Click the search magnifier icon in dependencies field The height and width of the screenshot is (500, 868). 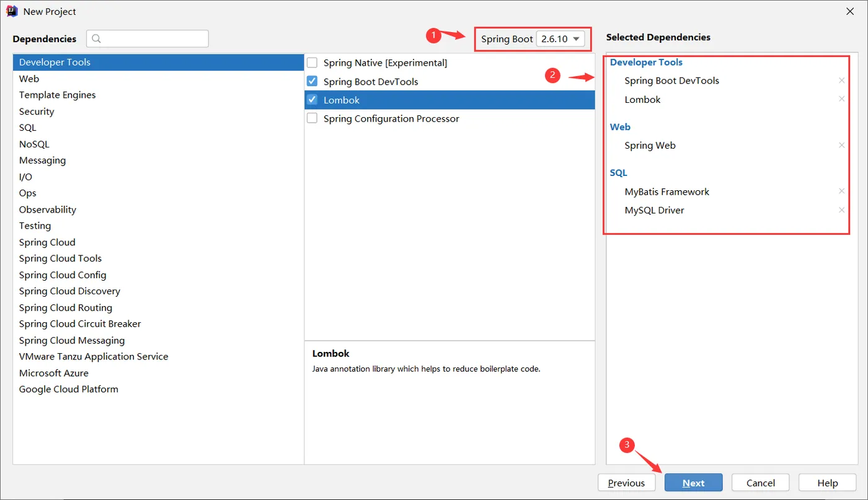[x=96, y=38]
